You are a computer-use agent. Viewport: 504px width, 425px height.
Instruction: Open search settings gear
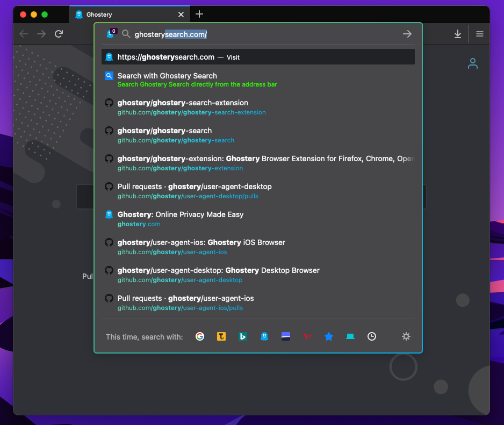pyautogui.click(x=406, y=336)
